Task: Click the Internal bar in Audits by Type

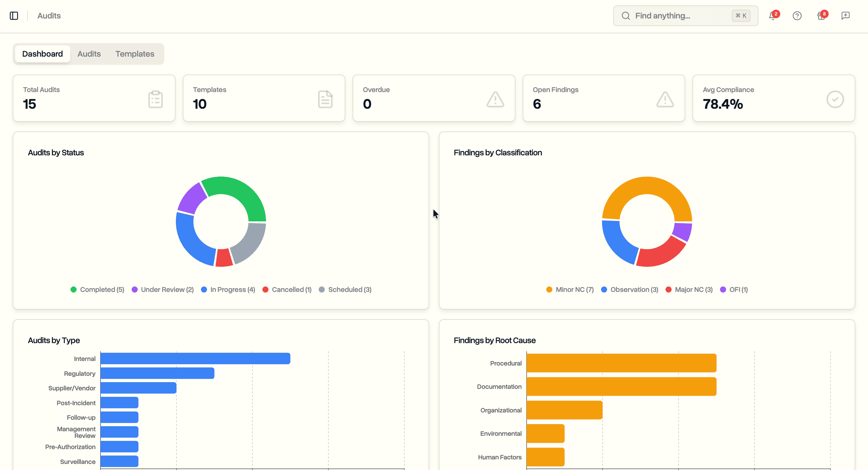Action: tap(195, 358)
